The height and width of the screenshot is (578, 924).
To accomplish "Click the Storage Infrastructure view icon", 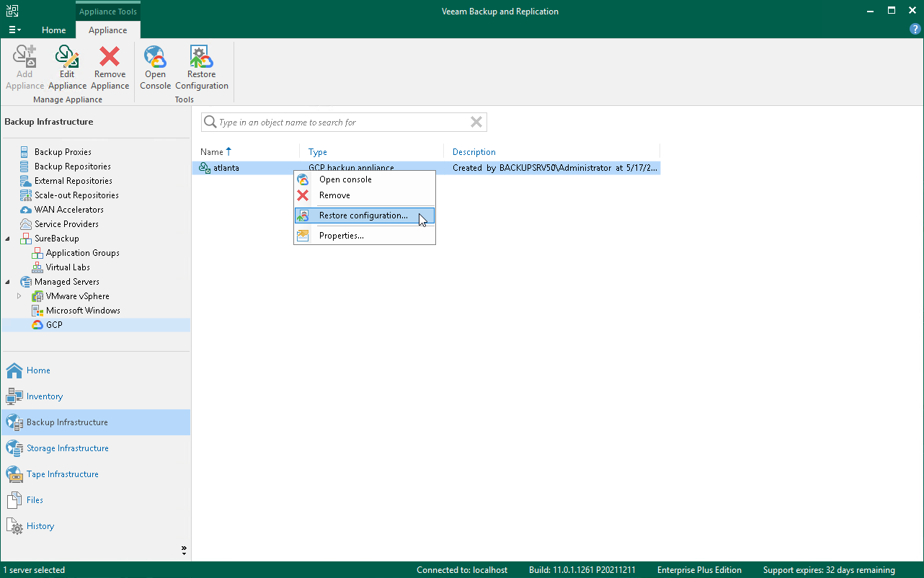I will click(x=14, y=448).
